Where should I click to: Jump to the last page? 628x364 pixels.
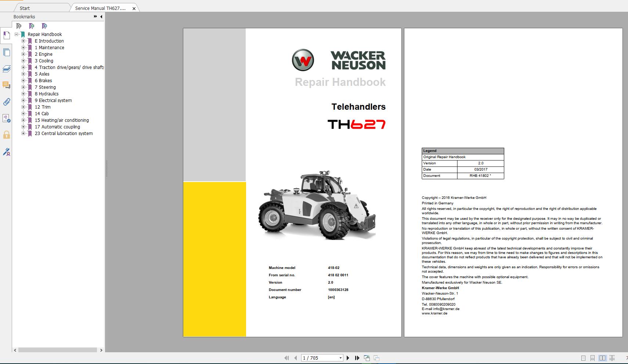point(357,357)
